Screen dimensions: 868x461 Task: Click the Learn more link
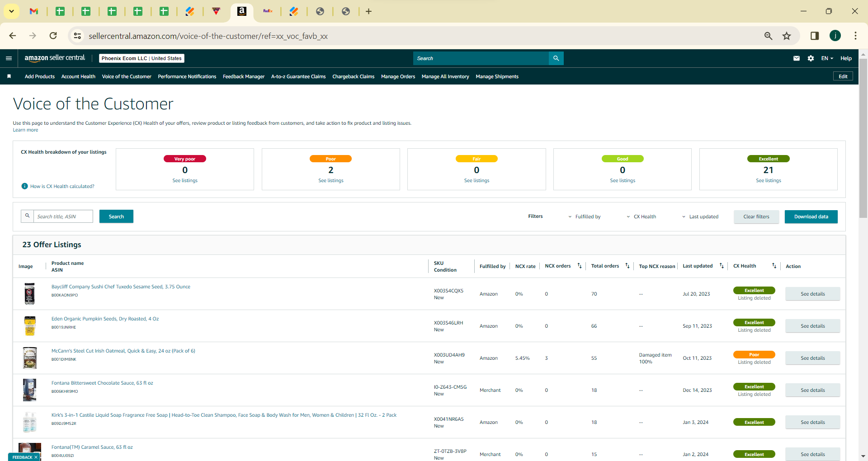click(x=25, y=130)
